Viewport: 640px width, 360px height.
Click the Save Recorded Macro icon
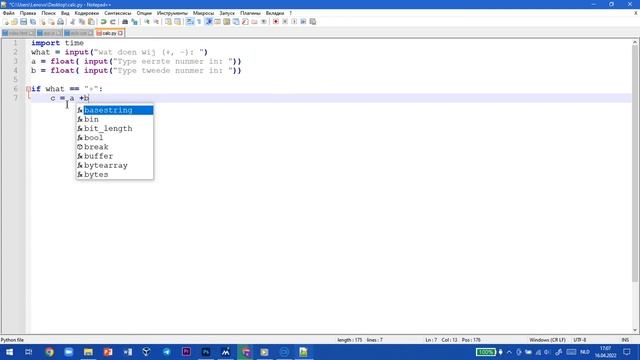click(313, 22)
